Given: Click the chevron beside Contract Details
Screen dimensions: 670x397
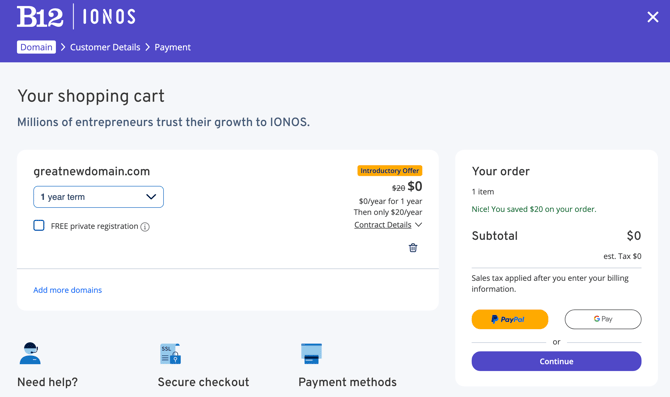Looking at the screenshot, I should click(x=419, y=225).
